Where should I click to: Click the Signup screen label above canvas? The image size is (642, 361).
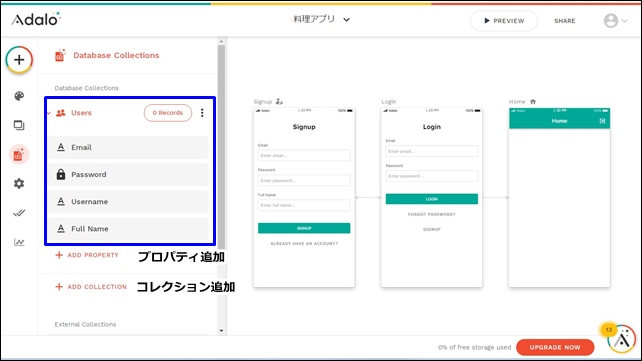263,102
